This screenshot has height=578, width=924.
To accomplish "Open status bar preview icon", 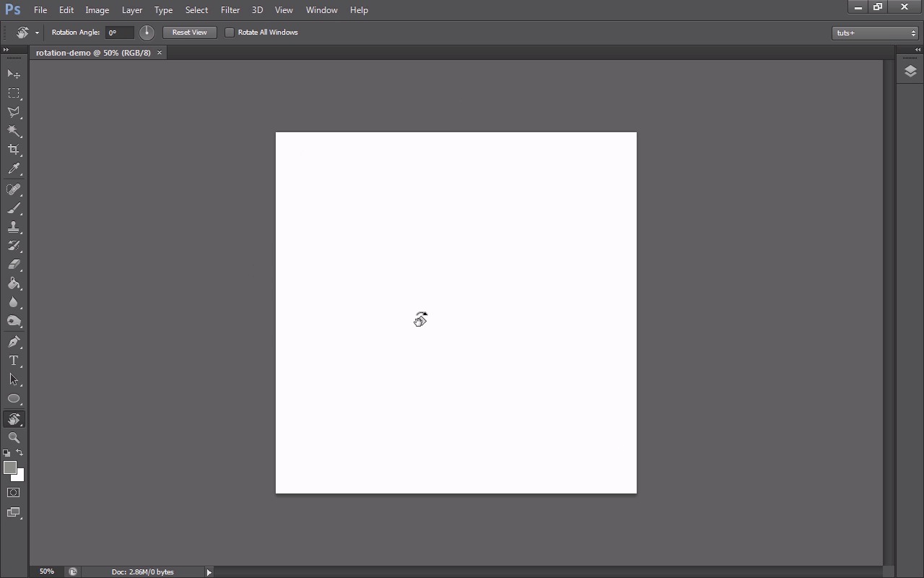I will coord(73,571).
